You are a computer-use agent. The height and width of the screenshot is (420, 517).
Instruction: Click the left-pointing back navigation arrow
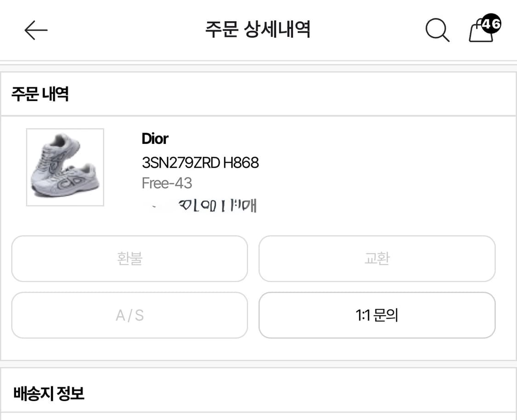[36, 30]
